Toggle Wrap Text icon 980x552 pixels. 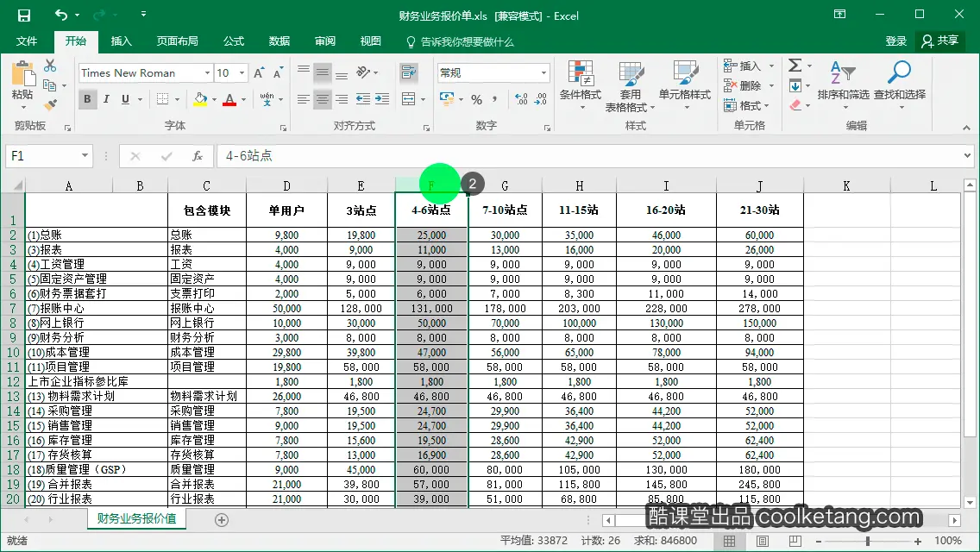click(409, 72)
